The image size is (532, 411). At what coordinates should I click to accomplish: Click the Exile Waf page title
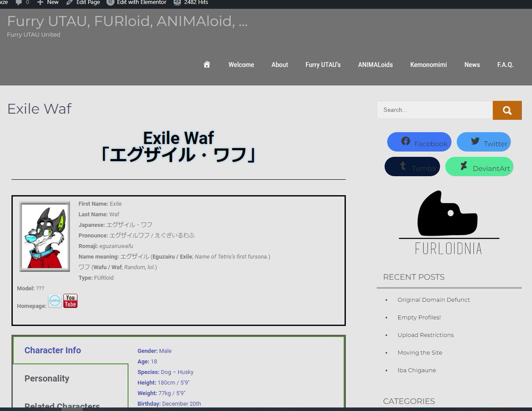coord(39,109)
